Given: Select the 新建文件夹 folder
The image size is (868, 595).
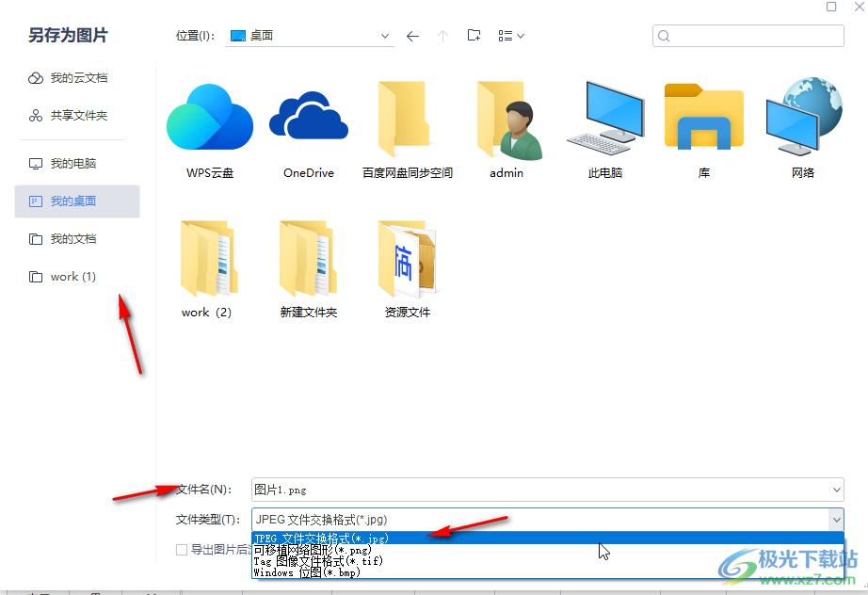Looking at the screenshot, I should [x=308, y=259].
